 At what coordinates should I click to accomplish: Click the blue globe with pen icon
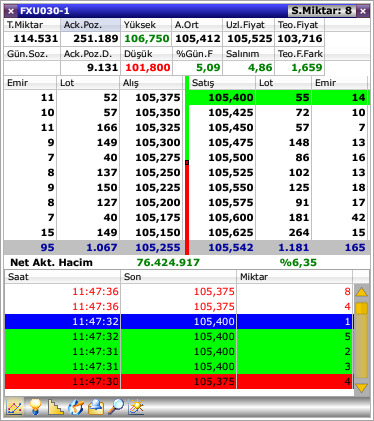point(76,407)
